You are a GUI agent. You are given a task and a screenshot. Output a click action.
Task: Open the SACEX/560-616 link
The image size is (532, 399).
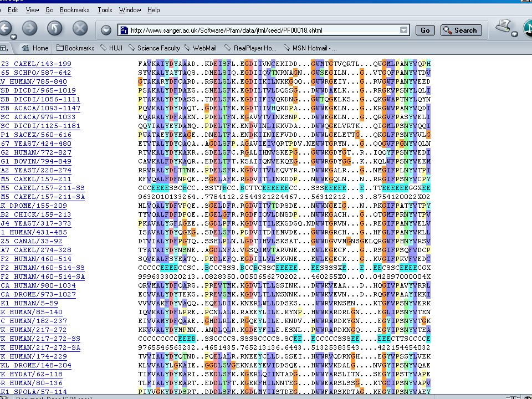[x=36, y=135]
